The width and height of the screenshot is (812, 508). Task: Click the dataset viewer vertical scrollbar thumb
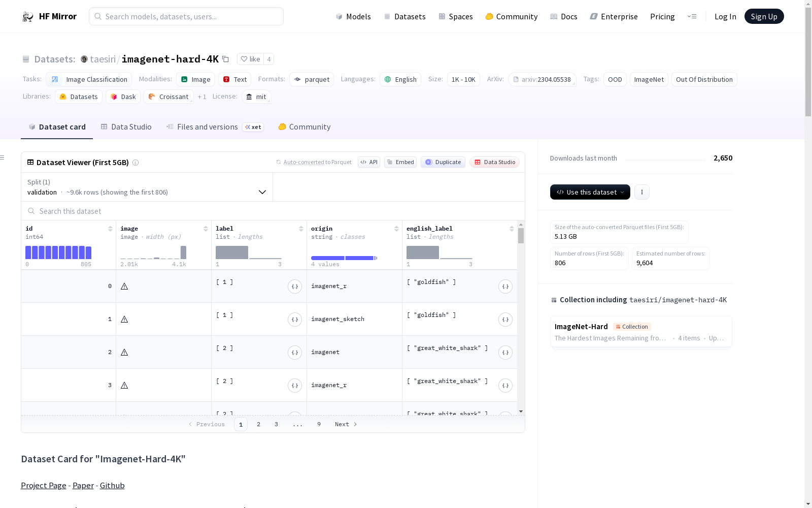pos(521,236)
